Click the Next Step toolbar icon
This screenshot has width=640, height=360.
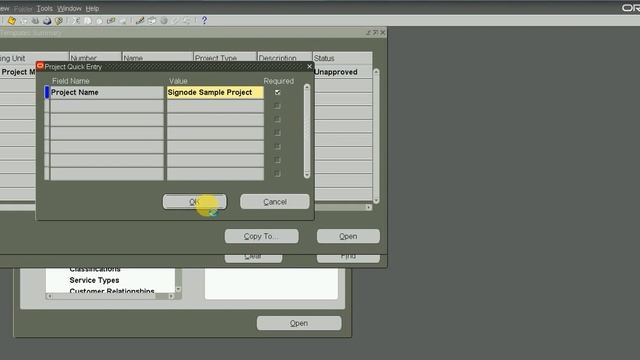pos(24,20)
